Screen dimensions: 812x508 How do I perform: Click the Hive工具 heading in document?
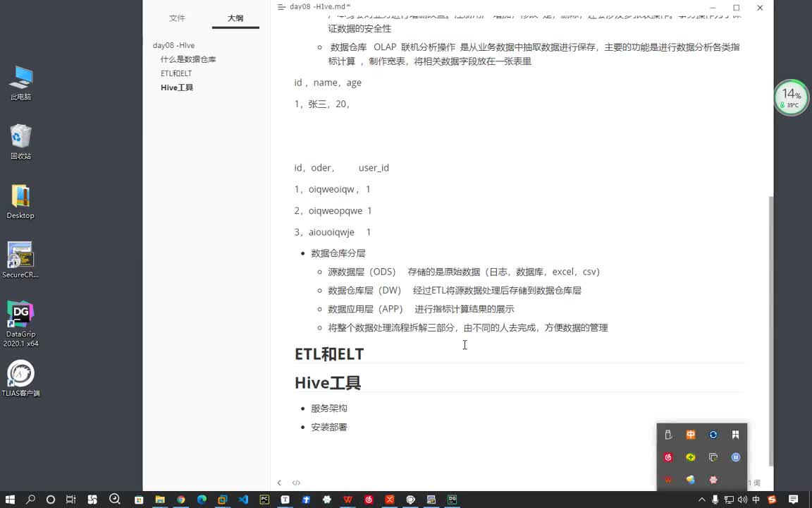pos(328,383)
